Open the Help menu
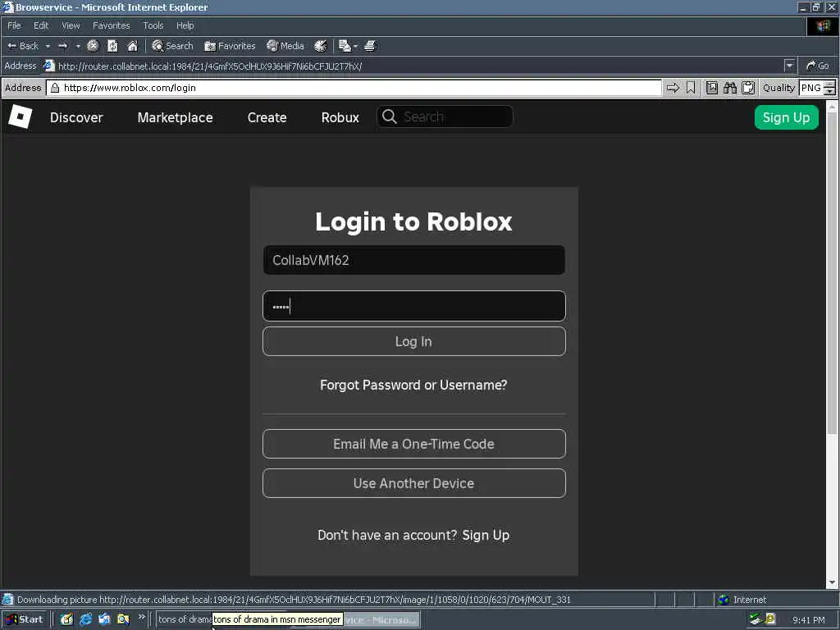Image resolution: width=840 pixels, height=630 pixels. (x=185, y=25)
